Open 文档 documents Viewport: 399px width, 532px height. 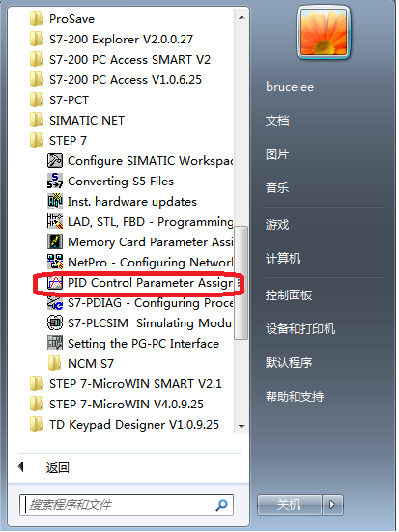tap(277, 121)
